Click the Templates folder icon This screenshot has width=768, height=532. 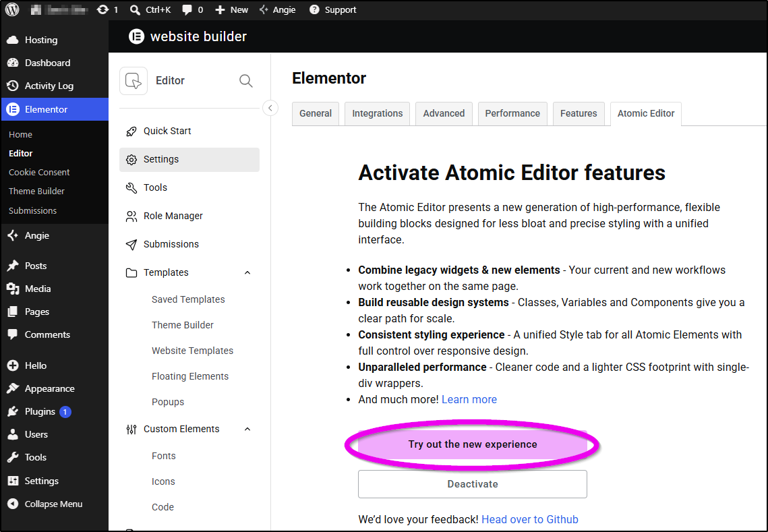(131, 273)
